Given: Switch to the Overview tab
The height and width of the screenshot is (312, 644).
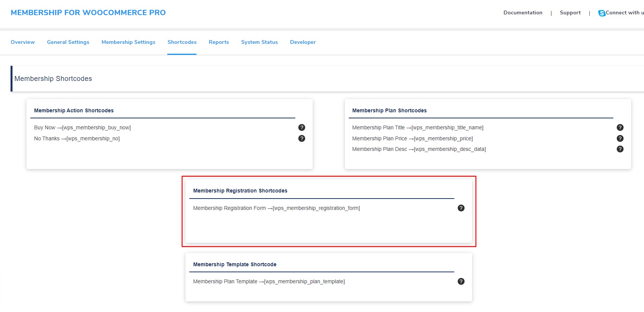Looking at the screenshot, I should pos(23,42).
